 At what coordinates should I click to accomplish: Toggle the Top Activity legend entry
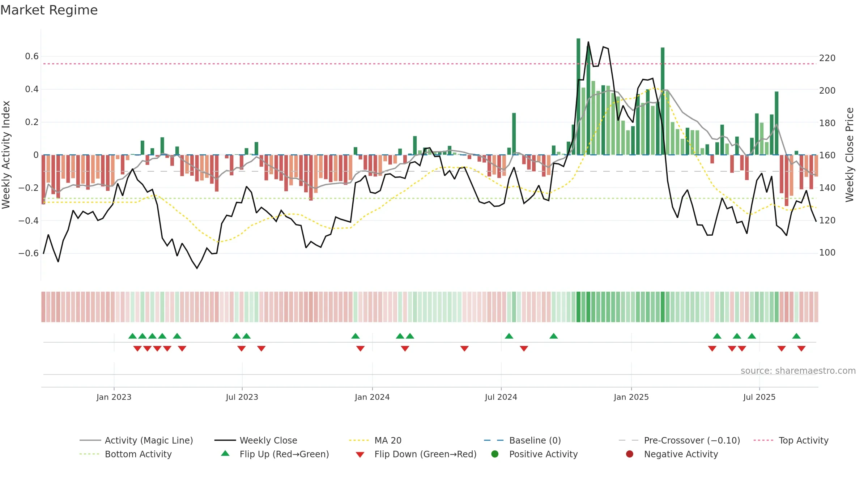[791, 440]
